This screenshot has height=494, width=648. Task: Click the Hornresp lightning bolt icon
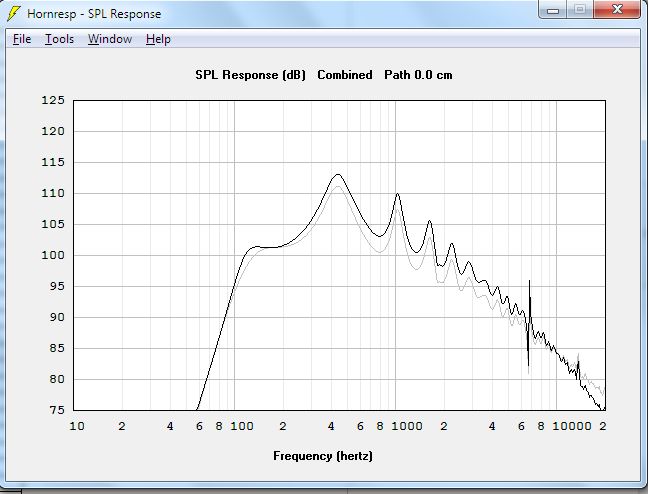(14, 13)
